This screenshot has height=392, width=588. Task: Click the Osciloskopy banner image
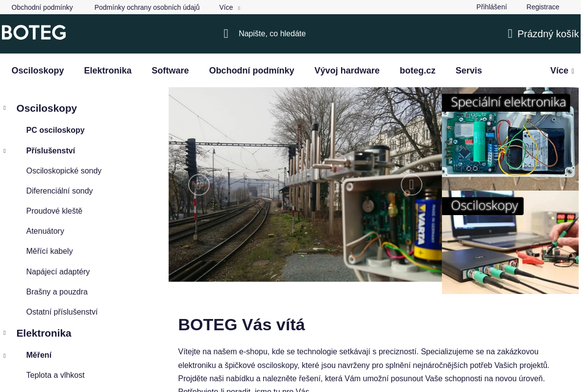pos(510,242)
